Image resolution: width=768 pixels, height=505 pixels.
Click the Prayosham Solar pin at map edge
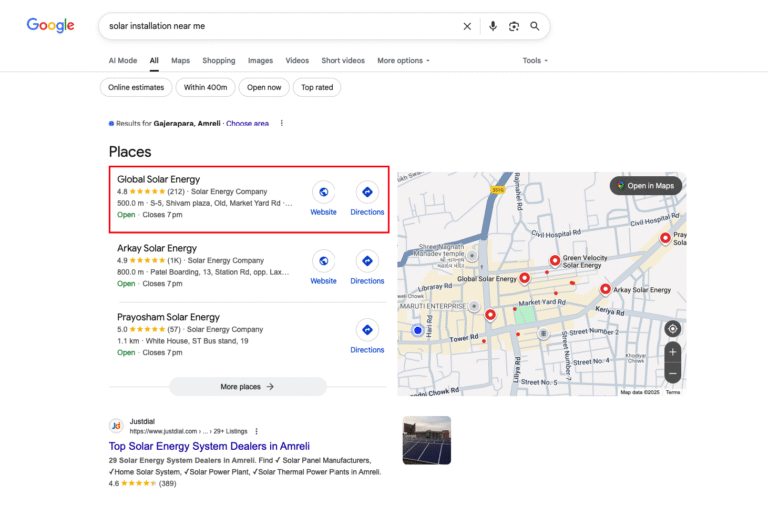coord(665,239)
